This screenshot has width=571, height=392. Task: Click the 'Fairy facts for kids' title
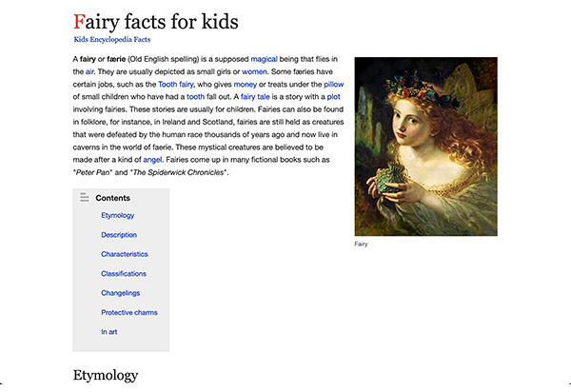point(156,22)
